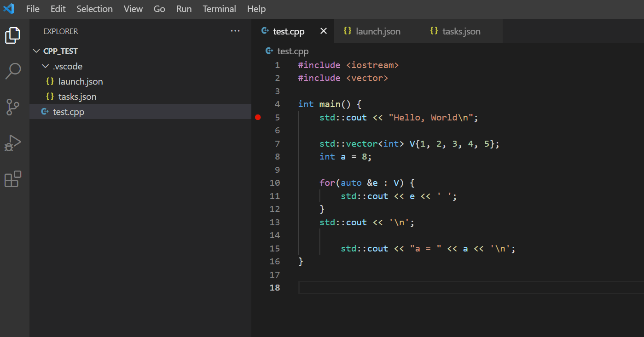
Task: Switch to the launch.json tab
Action: (377, 31)
